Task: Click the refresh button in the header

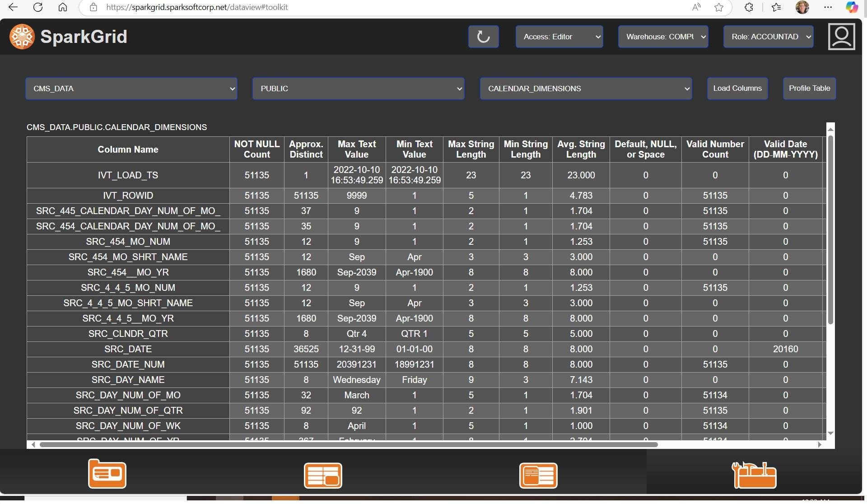Action: click(483, 37)
